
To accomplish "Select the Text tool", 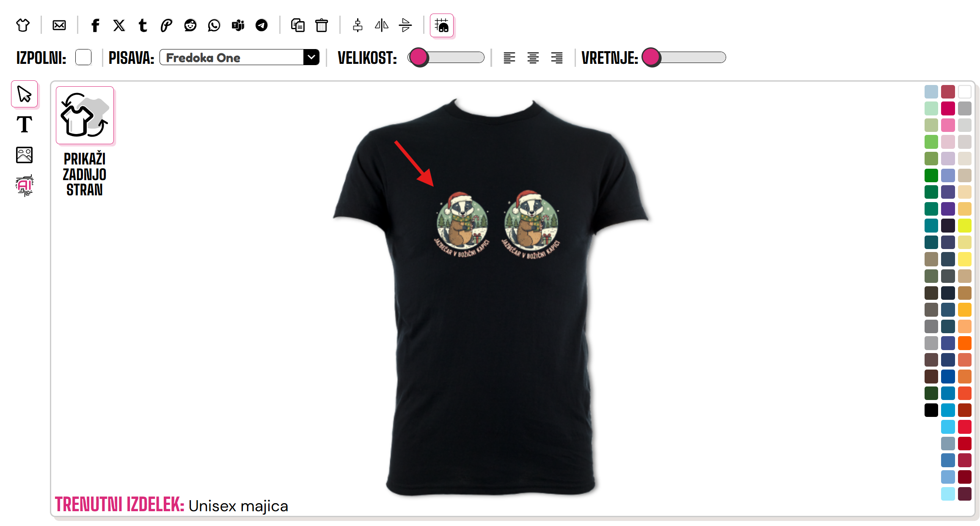I will [x=24, y=124].
